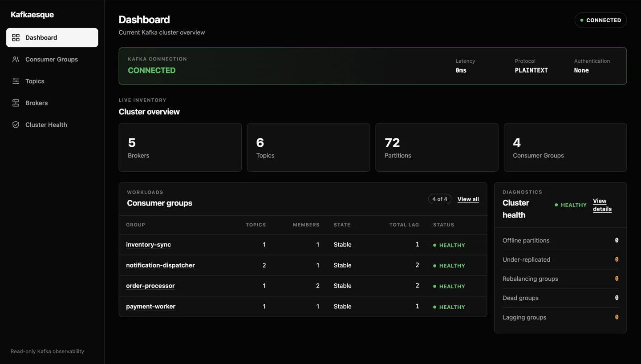Click the TOPICS column header
The height and width of the screenshot is (364, 641).
coord(256,225)
